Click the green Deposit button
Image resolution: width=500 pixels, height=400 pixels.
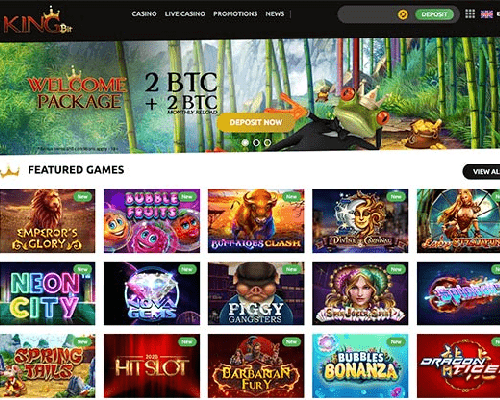coord(434,14)
